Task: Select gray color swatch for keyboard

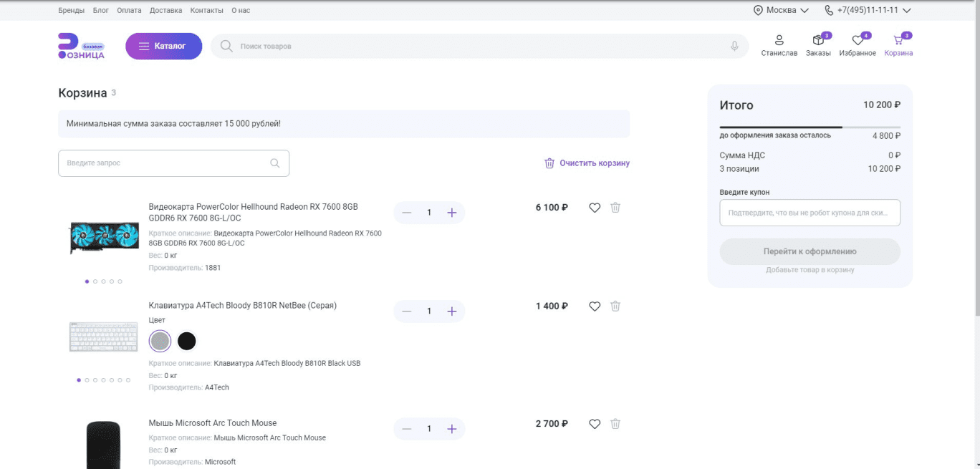Action: (x=160, y=341)
